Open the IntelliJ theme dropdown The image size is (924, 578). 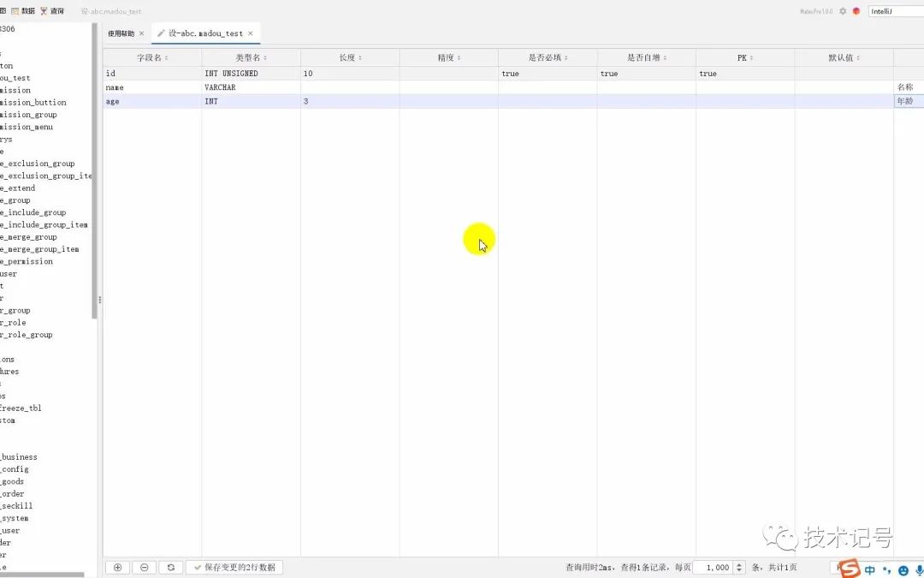pyautogui.click(x=896, y=11)
